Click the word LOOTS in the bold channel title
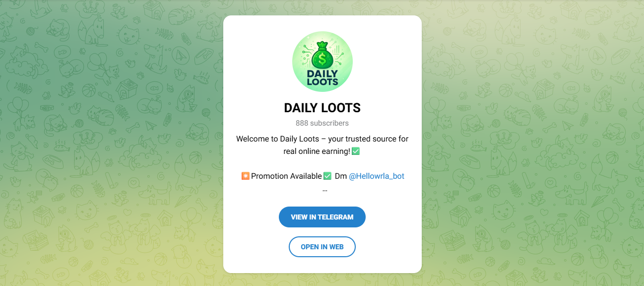 coord(342,108)
